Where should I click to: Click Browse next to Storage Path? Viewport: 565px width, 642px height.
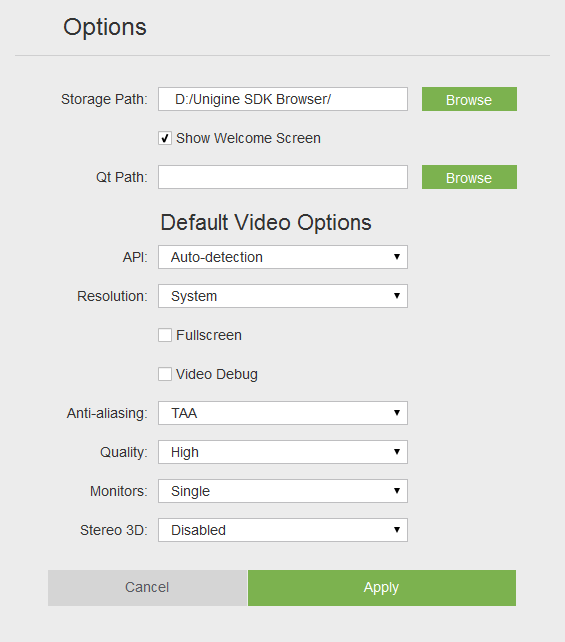469,99
